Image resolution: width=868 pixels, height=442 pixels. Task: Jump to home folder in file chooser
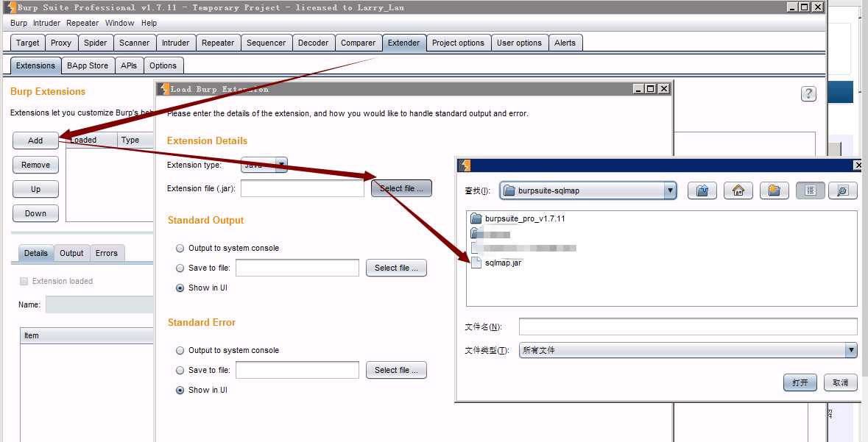[738, 191]
